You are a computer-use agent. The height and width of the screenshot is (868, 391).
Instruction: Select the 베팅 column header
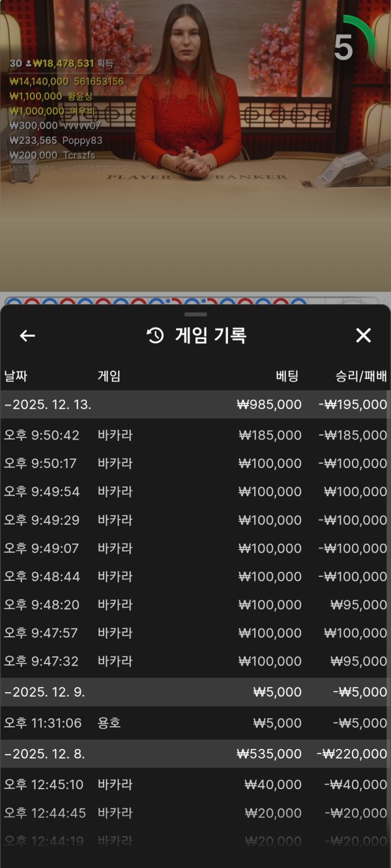(x=287, y=376)
